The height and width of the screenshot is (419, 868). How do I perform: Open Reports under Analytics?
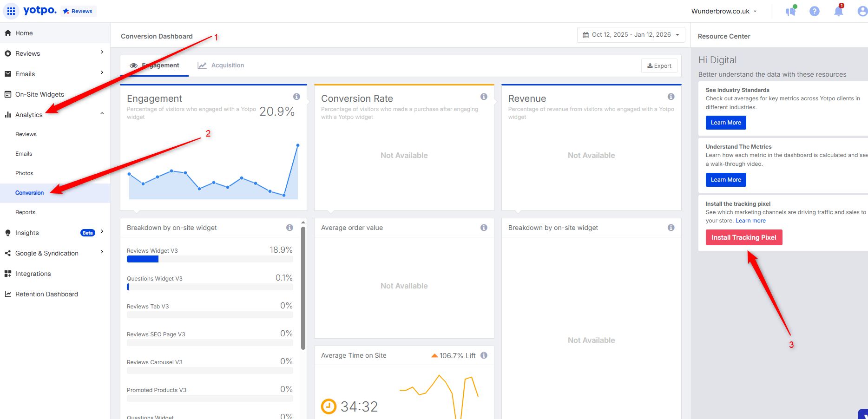(25, 212)
